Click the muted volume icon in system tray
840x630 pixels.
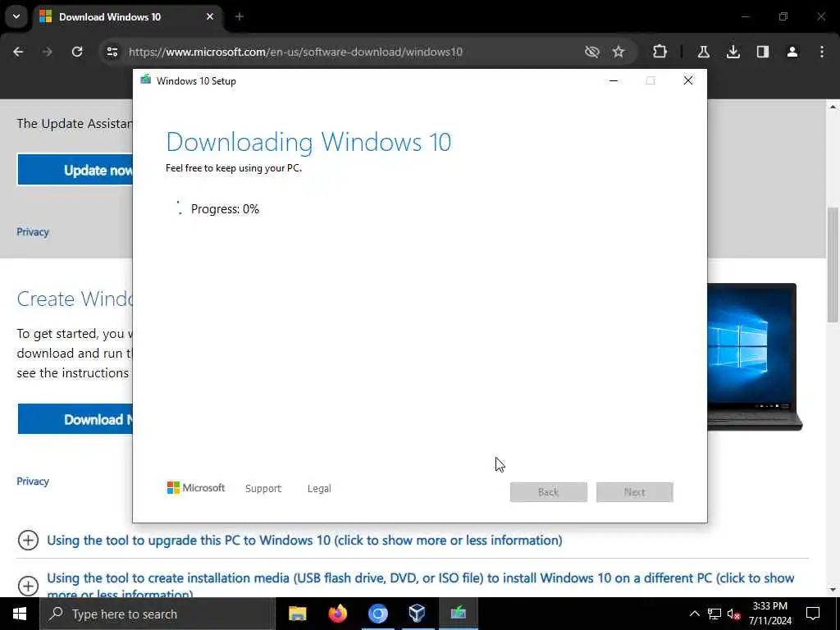pyautogui.click(x=733, y=614)
